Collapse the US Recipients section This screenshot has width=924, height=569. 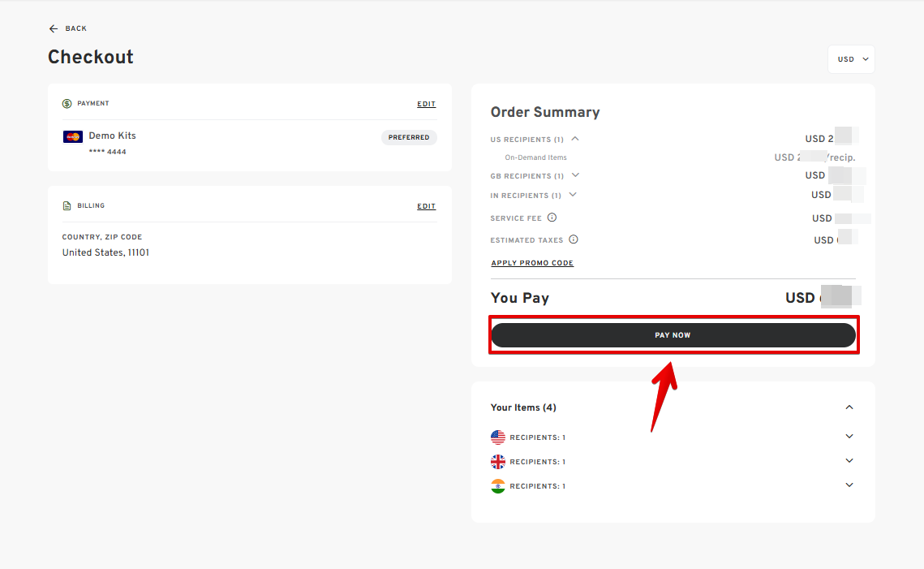click(x=575, y=139)
